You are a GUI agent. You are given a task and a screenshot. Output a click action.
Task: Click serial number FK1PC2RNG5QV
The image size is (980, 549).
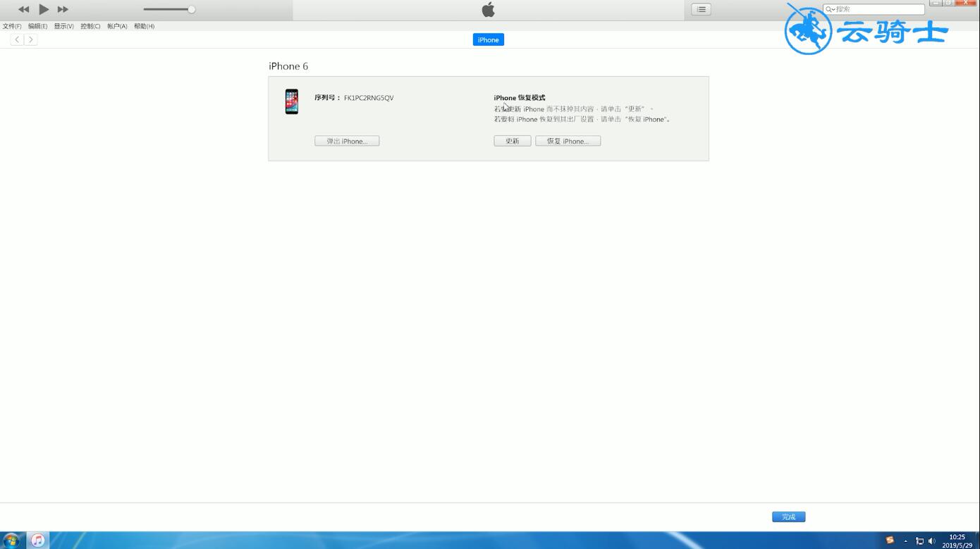(x=369, y=98)
